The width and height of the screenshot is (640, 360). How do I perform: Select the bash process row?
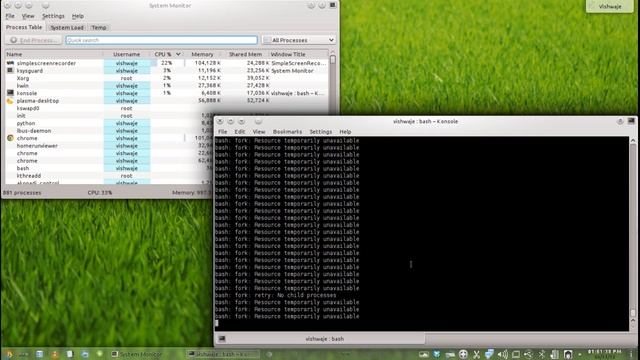click(109, 168)
